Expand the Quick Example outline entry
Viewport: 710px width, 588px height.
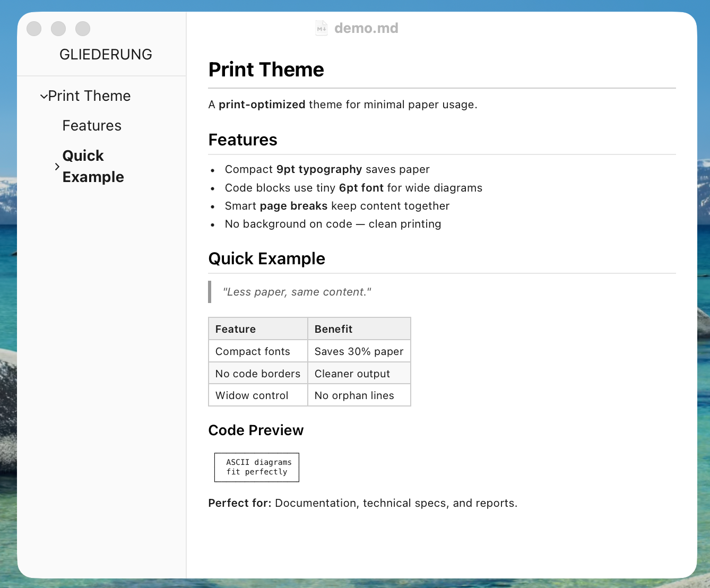(x=57, y=166)
